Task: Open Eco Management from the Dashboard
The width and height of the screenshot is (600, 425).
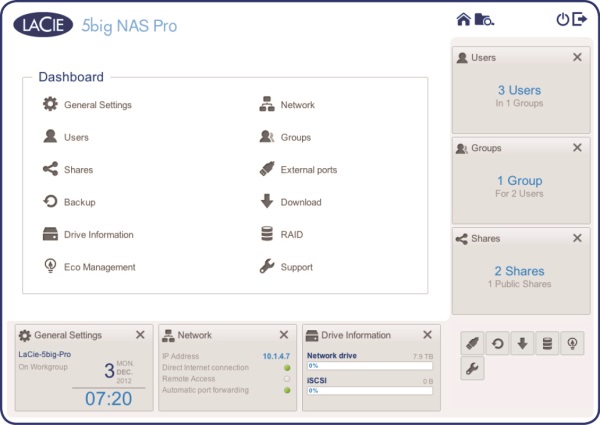Action: (x=99, y=267)
